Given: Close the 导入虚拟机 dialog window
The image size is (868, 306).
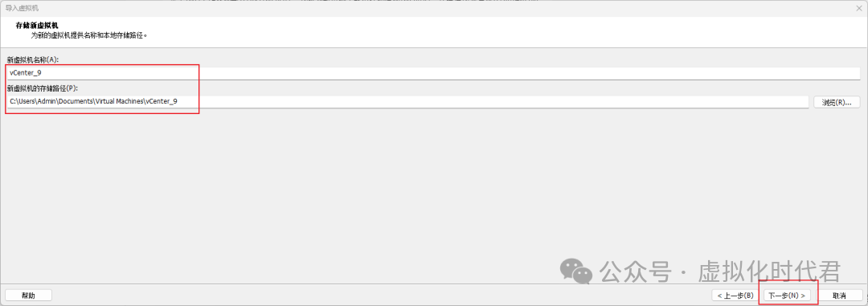Looking at the screenshot, I should (858, 8).
